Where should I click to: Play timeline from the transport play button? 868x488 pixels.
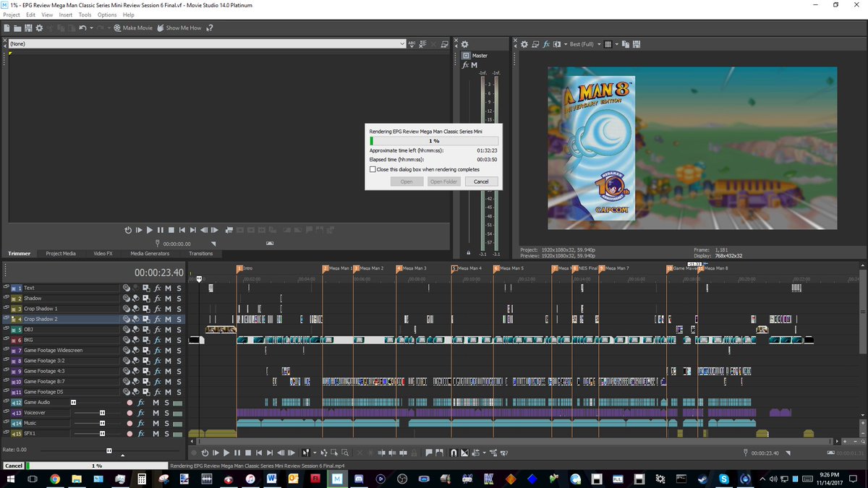[226, 453]
